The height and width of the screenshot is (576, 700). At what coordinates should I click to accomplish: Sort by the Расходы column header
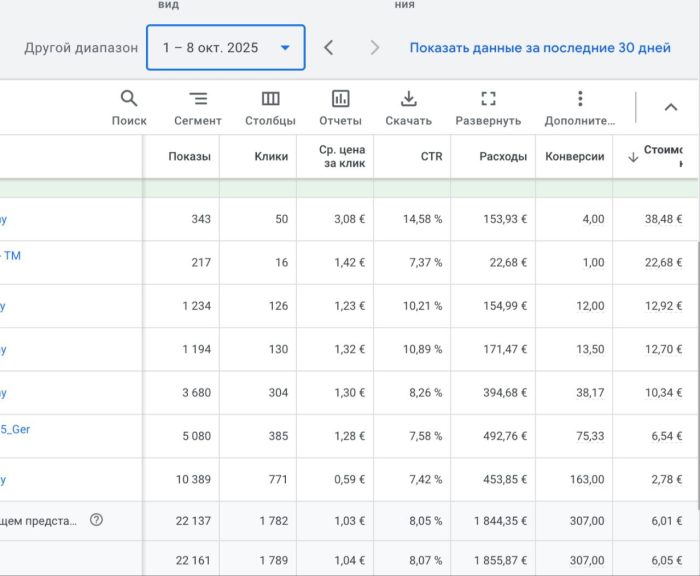[503, 157]
